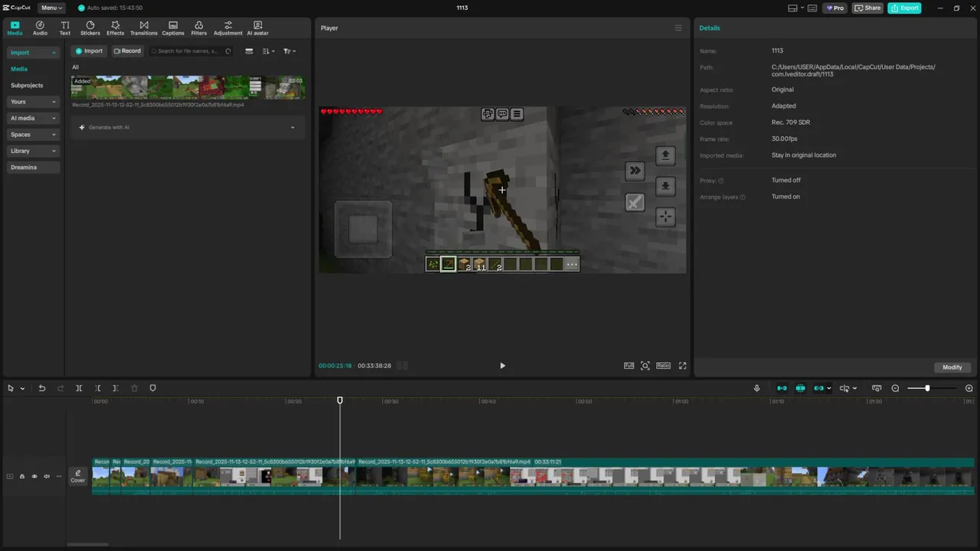The height and width of the screenshot is (551, 980).
Task: Click the Arrange layers info icon
Action: 743,197
